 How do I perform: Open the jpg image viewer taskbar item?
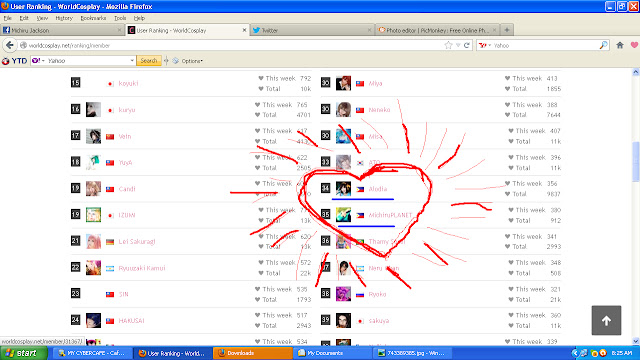(x=412, y=353)
